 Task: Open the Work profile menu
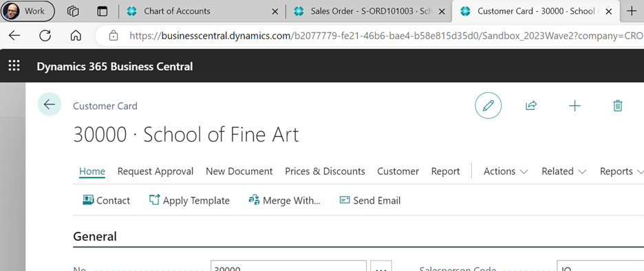pyautogui.click(x=28, y=11)
